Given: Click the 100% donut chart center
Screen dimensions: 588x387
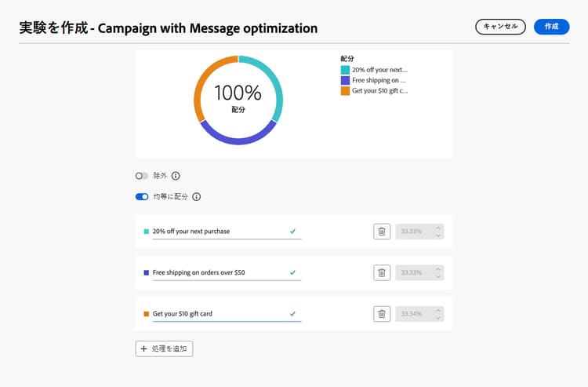Looking at the screenshot, I should pos(238,99).
